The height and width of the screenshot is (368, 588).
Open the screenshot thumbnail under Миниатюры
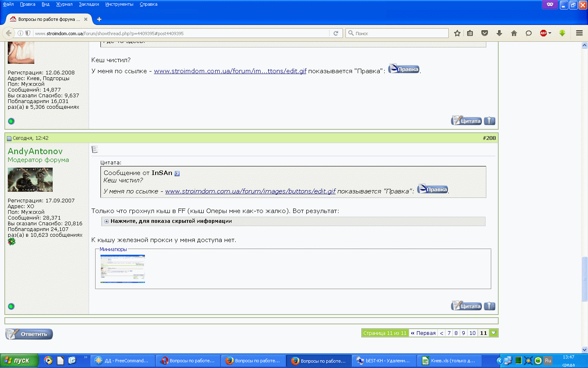[122, 269]
